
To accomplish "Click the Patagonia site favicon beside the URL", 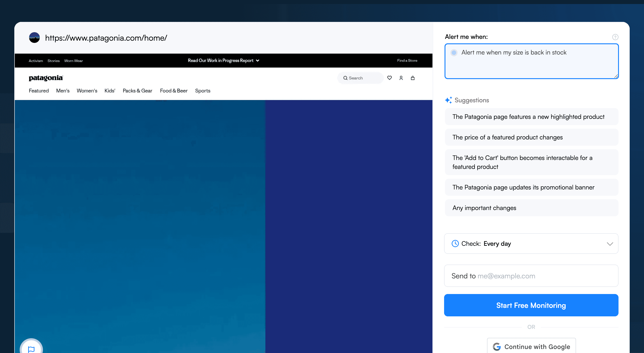I will pos(34,38).
